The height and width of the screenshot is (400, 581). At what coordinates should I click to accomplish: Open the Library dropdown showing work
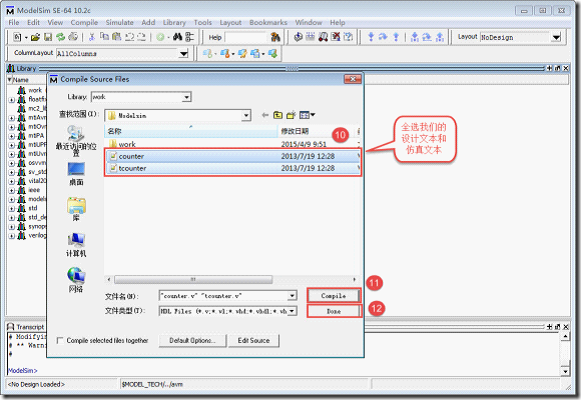coord(141,97)
